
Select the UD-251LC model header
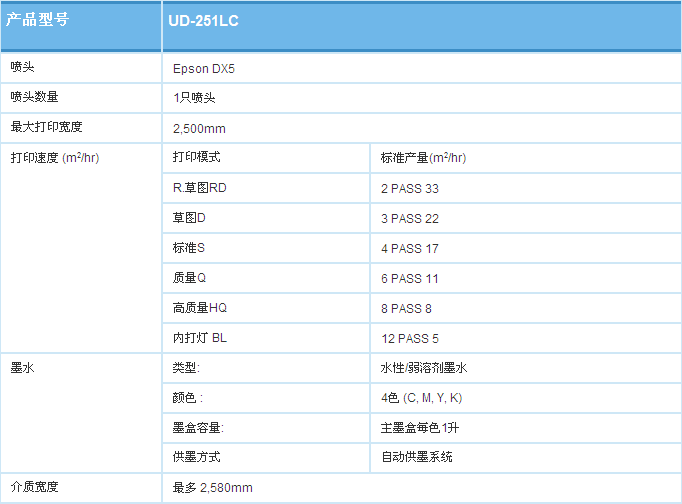(x=203, y=20)
